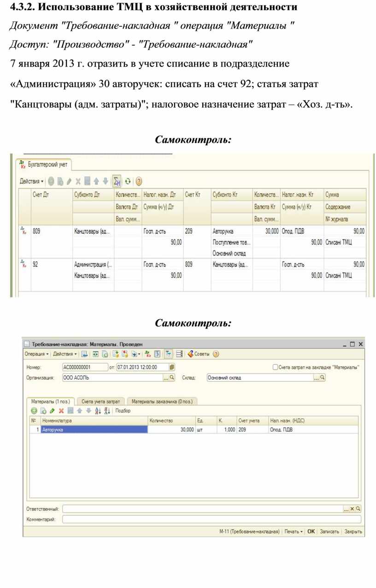Select Бухгалтерский учет tab
Image resolution: width=376 pixels, height=588 pixels.
[x=43, y=164]
